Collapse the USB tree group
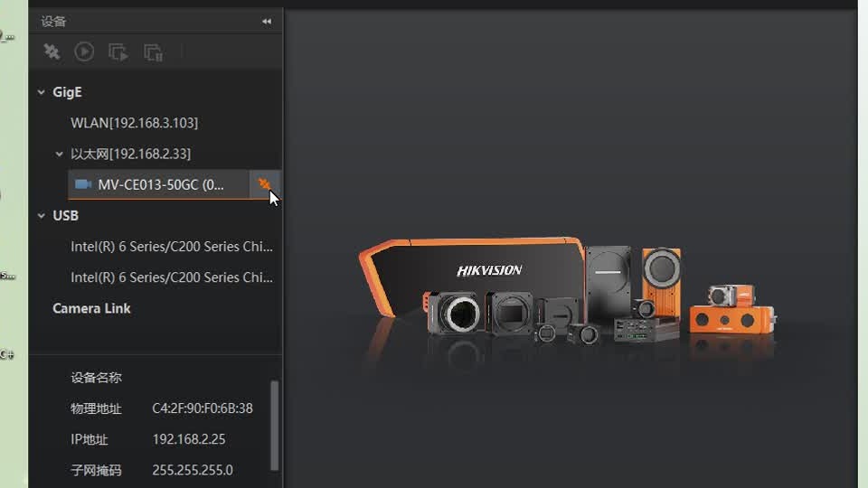This screenshot has width=868, height=488. tap(42, 215)
